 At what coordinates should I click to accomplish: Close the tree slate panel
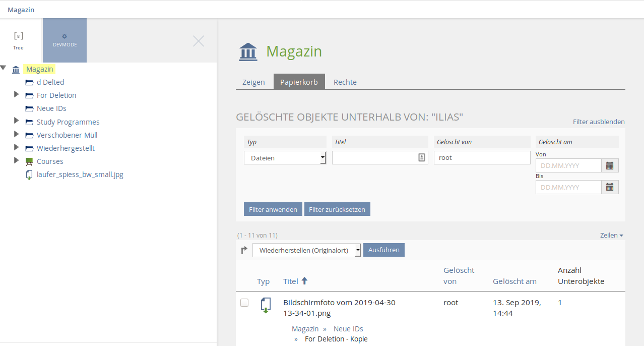(x=199, y=41)
